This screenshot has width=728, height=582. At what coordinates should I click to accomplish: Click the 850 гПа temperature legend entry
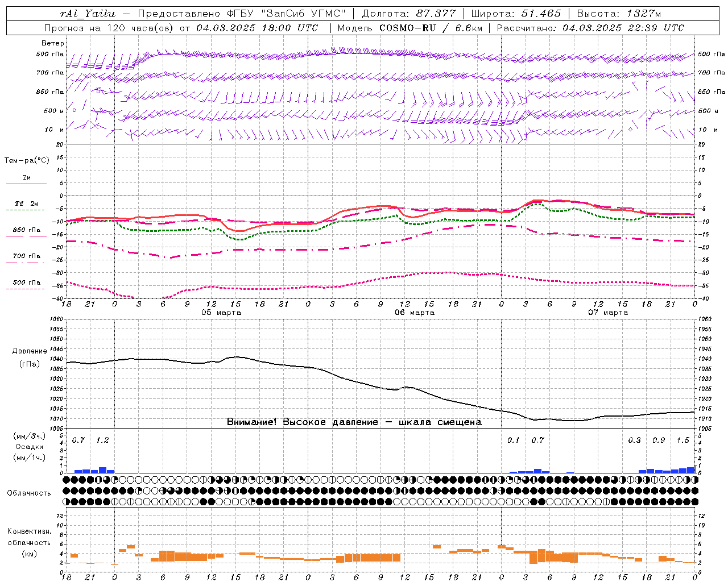(x=27, y=230)
